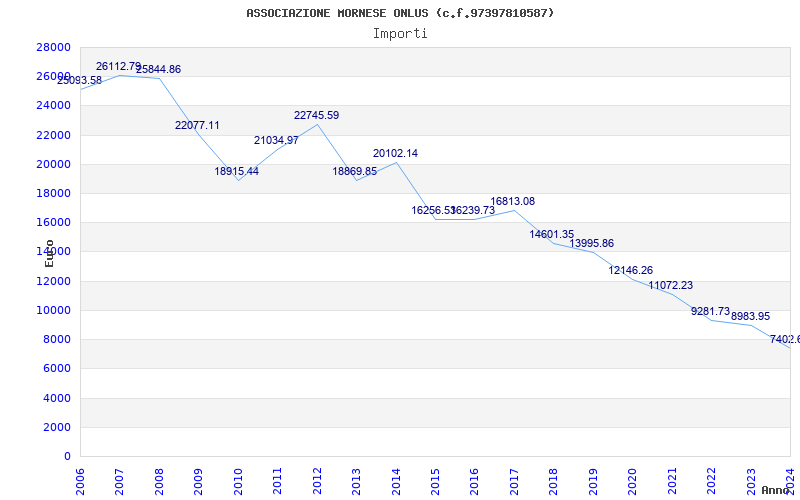Click the y-axis value 4000
This screenshot has height=500, width=800.
point(57,398)
